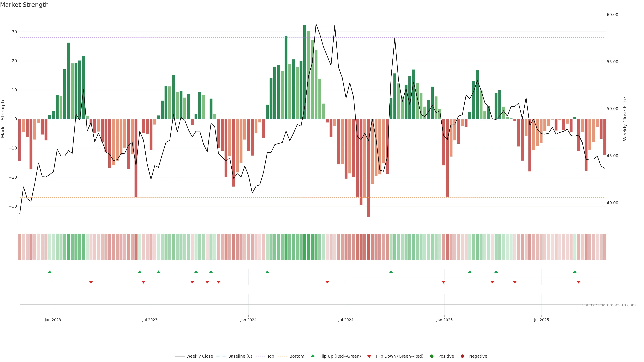
Task: Click the red flip-down triangle before Jul 2024
Action: [327, 282]
